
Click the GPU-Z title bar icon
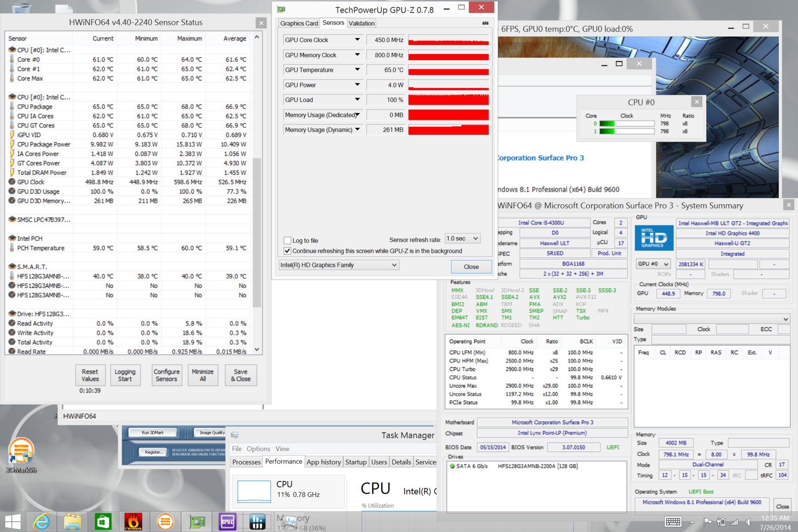click(281, 9)
